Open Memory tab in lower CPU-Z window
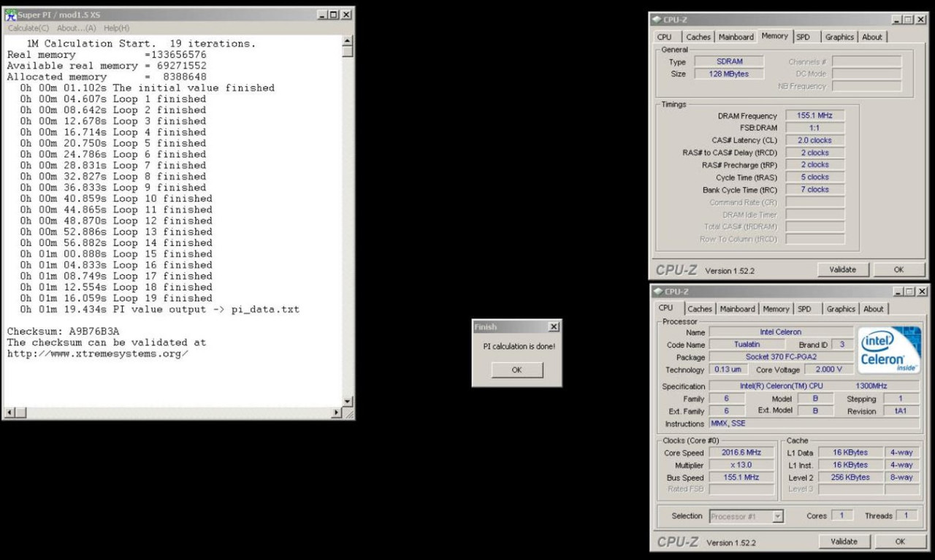The width and height of the screenshot is (935, 560). coord(776,309)
